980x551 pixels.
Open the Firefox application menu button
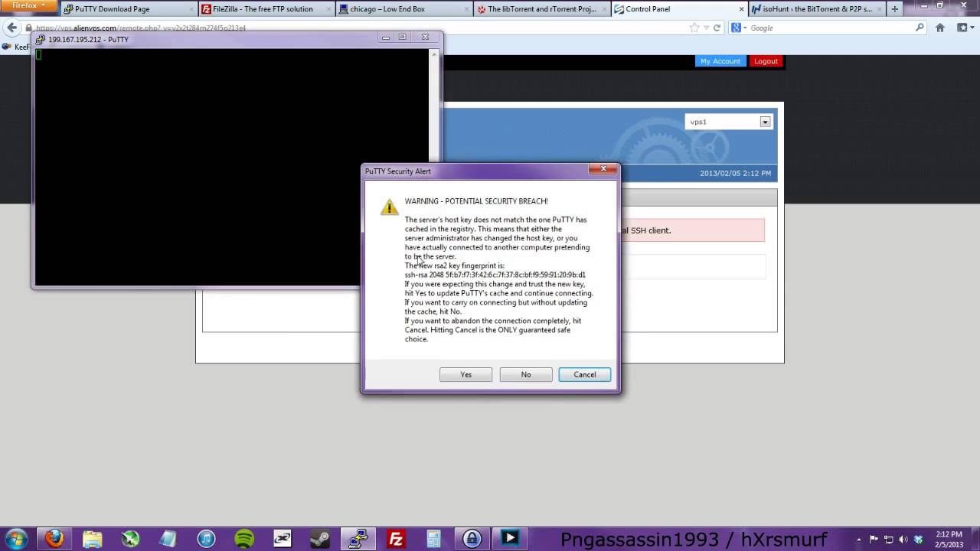pyautogui.click(x=28, y=6)
